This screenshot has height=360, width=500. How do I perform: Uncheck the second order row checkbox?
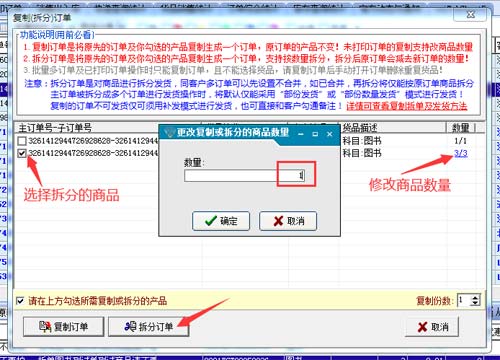click(x=22, y=153)
